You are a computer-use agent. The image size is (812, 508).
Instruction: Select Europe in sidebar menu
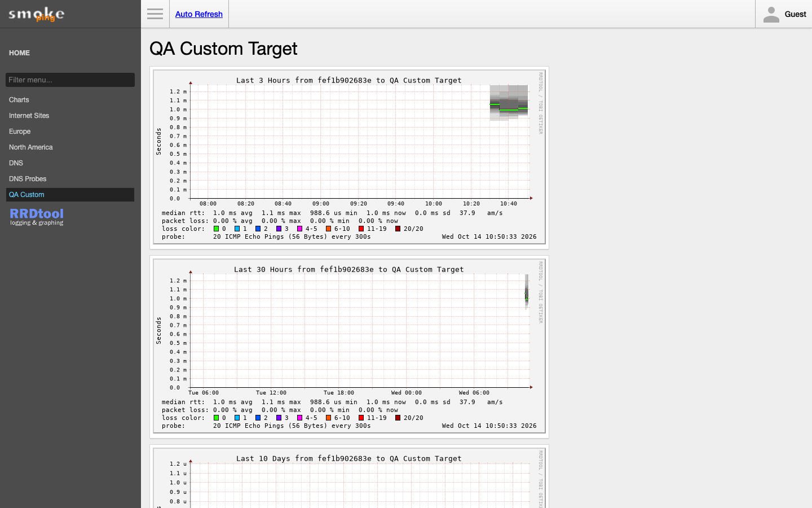[x=70, y=132]
